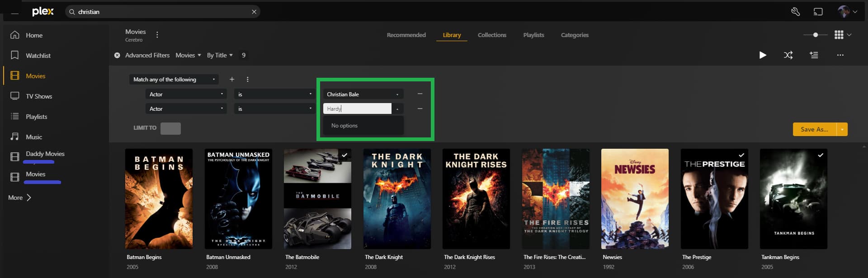Open highlighted Movies library in sidebar
The width and height of the screenshot is (868, 278).
(x=36, y=76)
